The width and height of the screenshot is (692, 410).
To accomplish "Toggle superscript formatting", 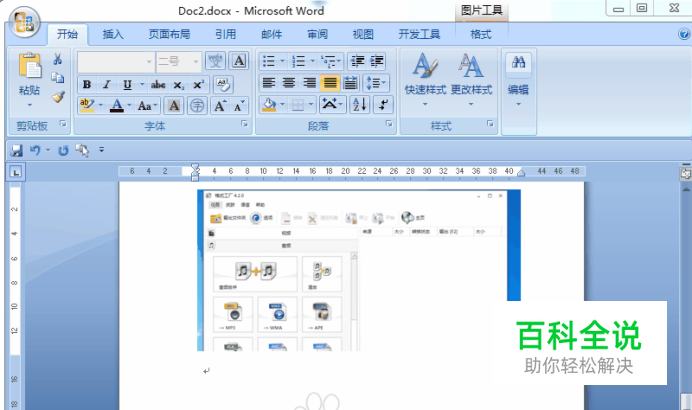I will tap(198, 85).
